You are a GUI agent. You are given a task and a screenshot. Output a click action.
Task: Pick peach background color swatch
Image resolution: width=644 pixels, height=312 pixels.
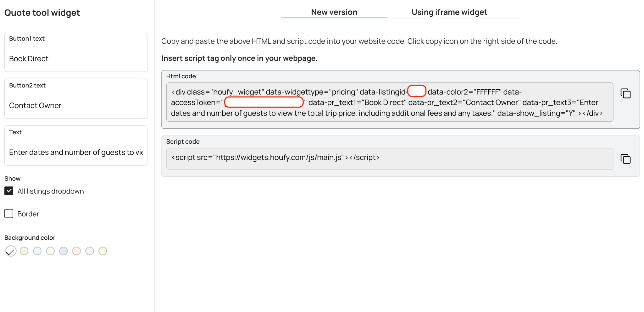click(76, 251)
